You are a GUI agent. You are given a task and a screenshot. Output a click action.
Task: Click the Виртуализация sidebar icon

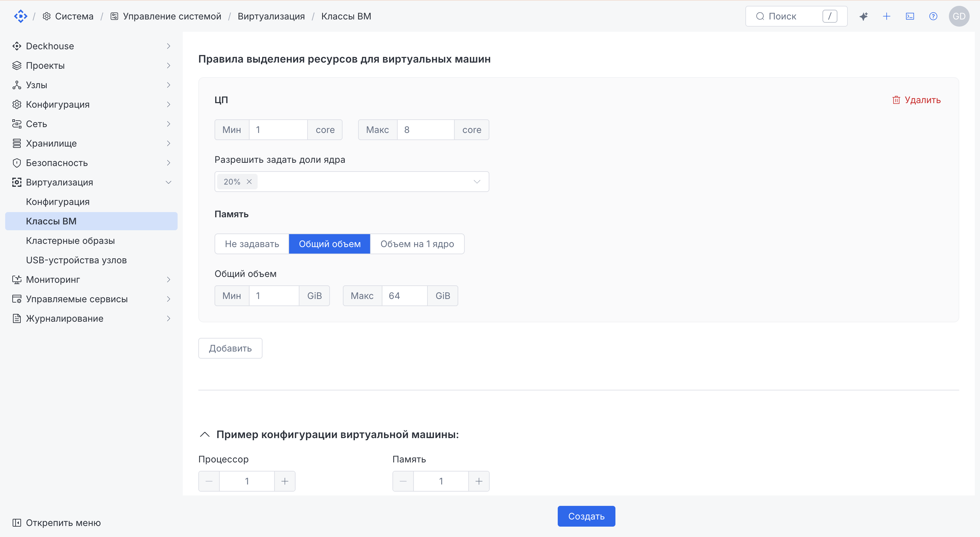point(17,182)
